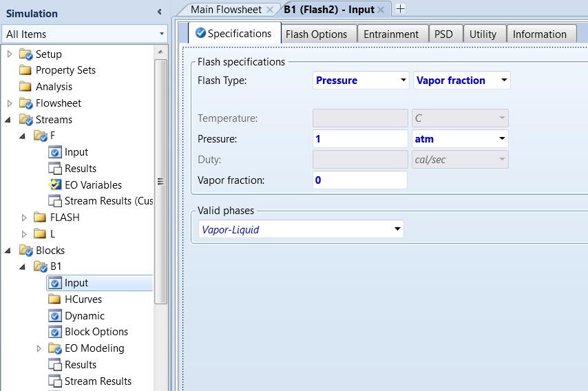The width and height of the screenshot is (588, 391).
Task: Expand the Setup tree node
Action: click(10, 54)
